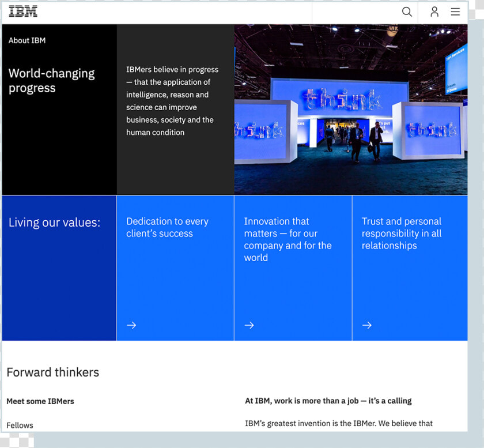Click arrow under Trust and personal responsibility
The height and width of the screenshot is (448, 484).
366,325
